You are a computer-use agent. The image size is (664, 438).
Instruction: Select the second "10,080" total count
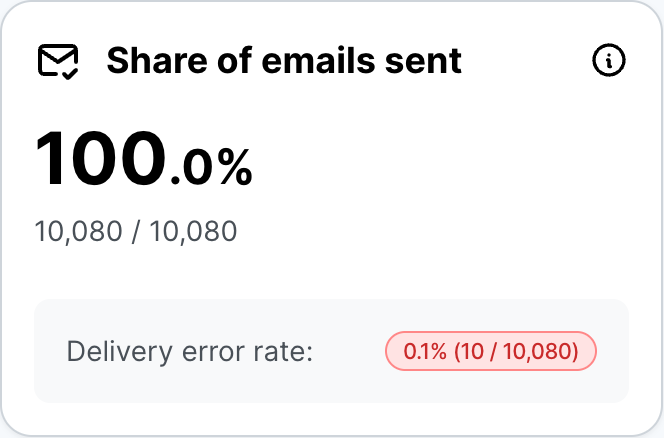point(194,232)
